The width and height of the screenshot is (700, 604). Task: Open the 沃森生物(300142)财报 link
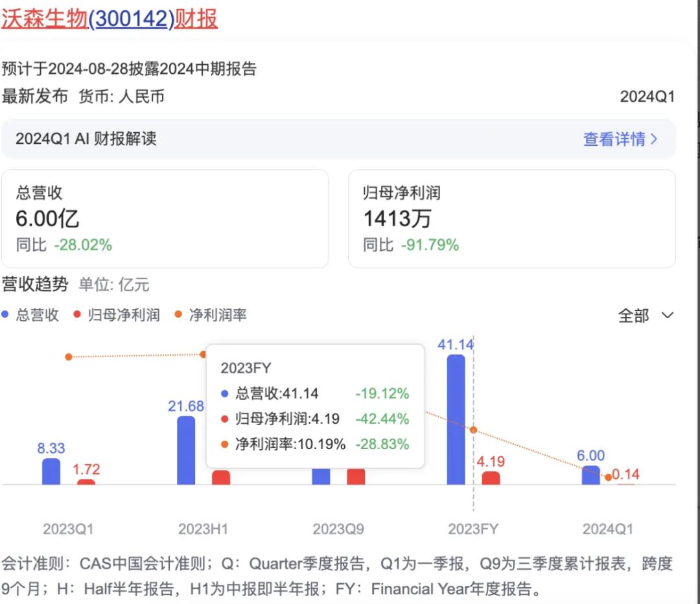[110, 19]
